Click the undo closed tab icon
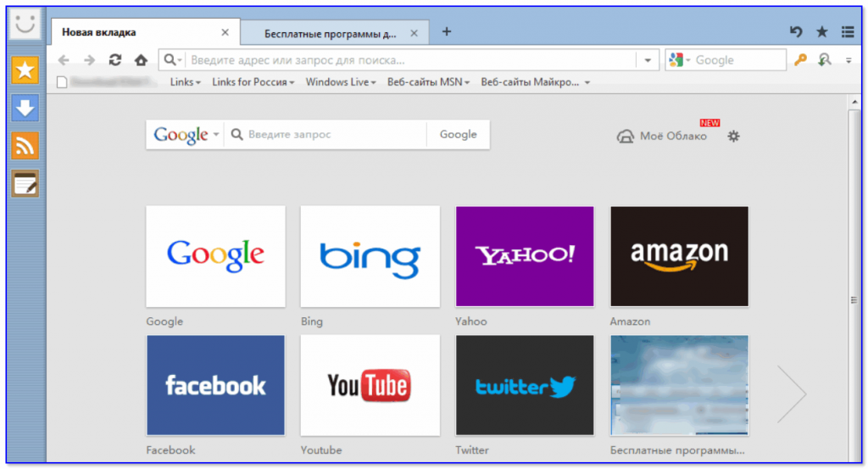The height and width of the screenshot is (469, 868). [x=795, y=32]
